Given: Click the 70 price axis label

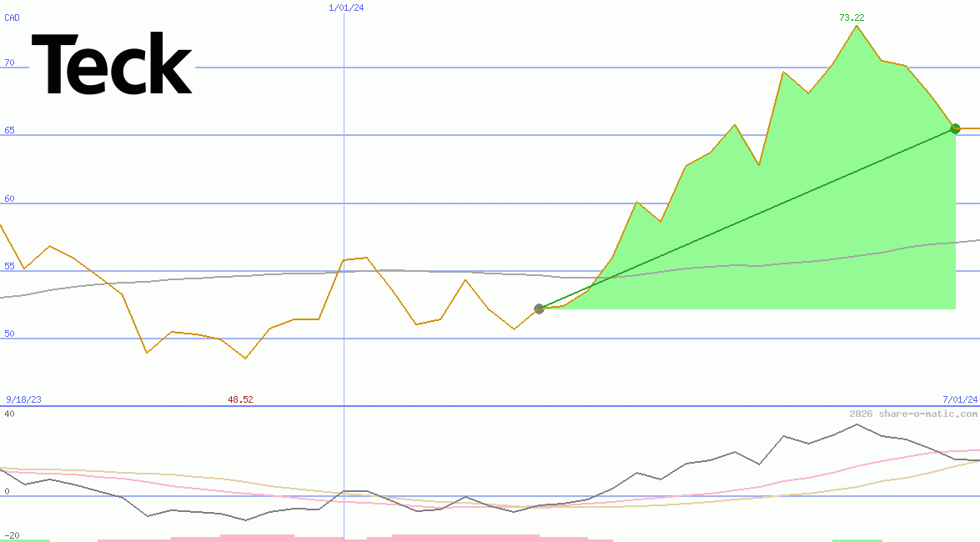Looking at the screenshot, I should pyautogui.click(x=9, y=63).
